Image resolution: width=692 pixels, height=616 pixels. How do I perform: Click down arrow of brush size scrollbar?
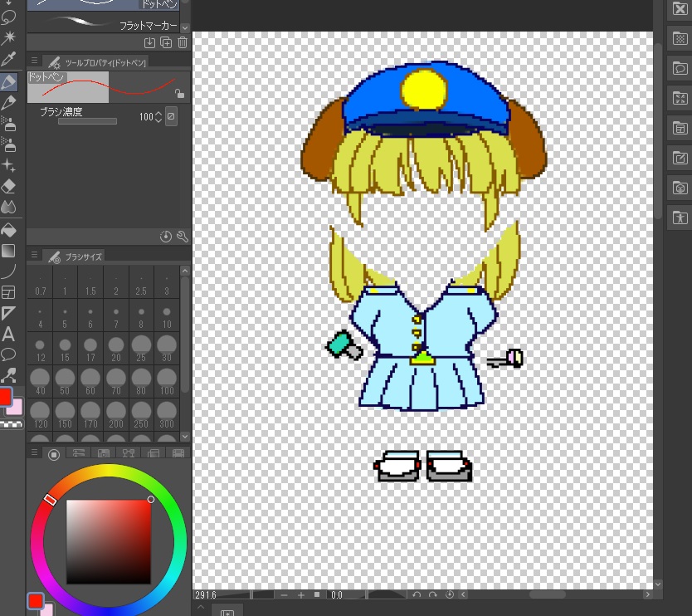coord(185,437)
